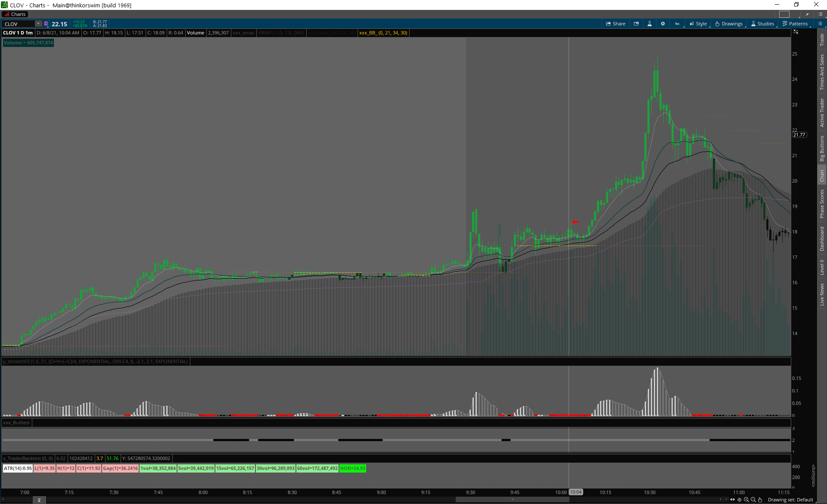Open the Level II side tab

[x=822, y=267]
